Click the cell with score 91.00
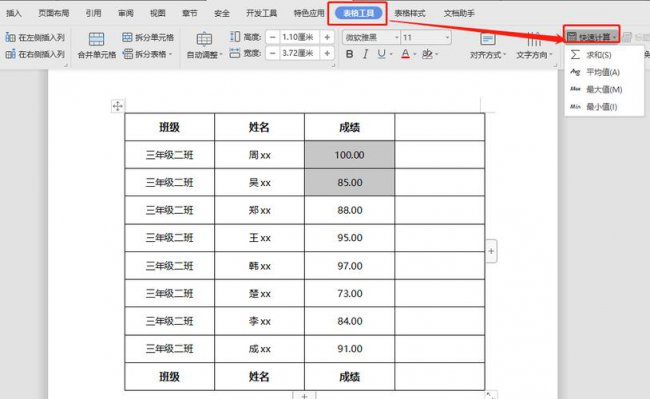Image resolution: width=650 pixels, height=399 pixels. pos(349,349)
